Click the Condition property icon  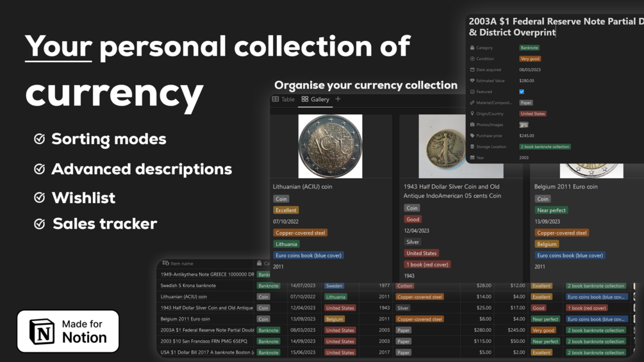pos(472,59)
